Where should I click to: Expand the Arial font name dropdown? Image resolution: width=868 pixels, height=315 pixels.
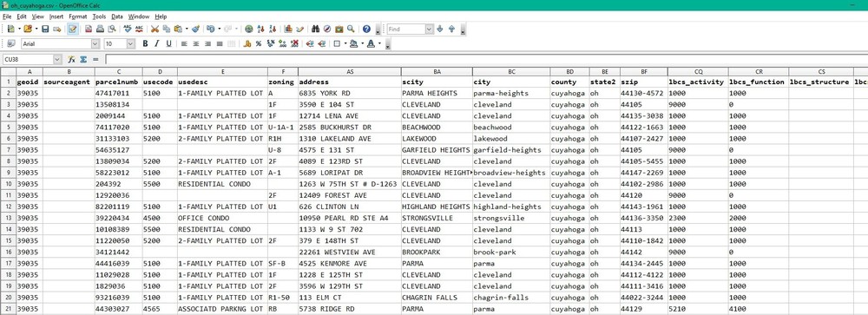[x=95, y=43]
